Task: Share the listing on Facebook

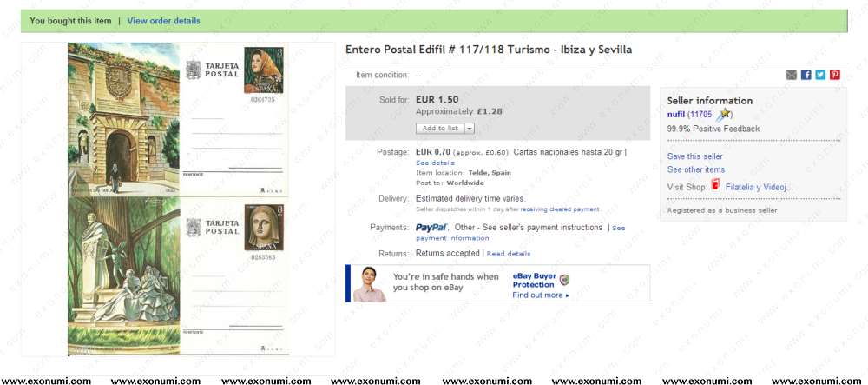Action: pos(806,74)
